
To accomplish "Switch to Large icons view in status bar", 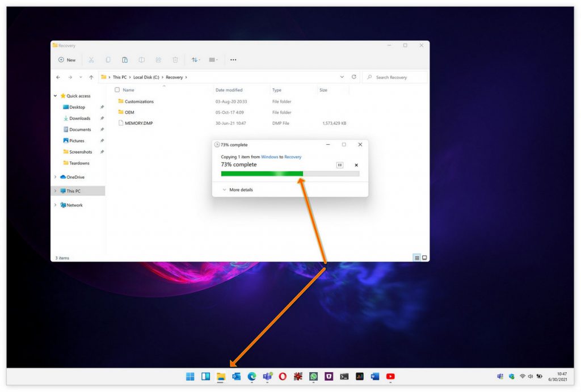I will coord(424,258).
